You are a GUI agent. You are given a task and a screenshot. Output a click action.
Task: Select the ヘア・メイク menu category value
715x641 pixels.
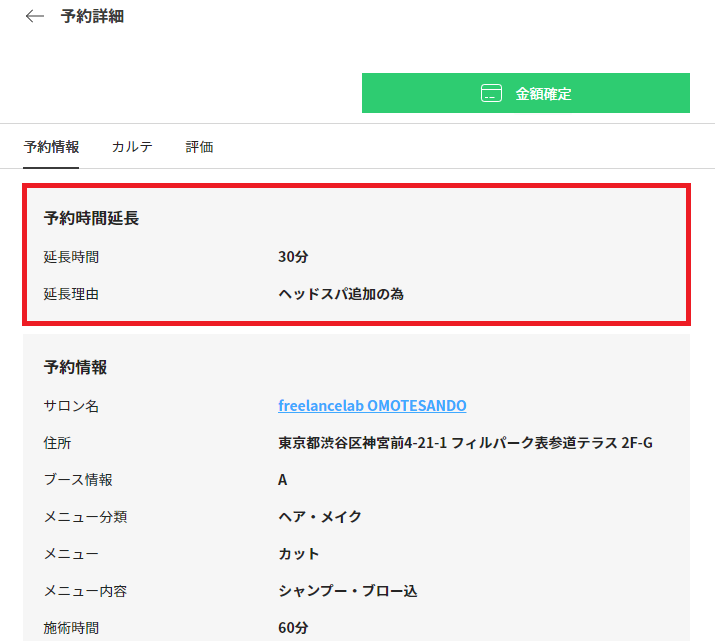[x=320, y=517]
